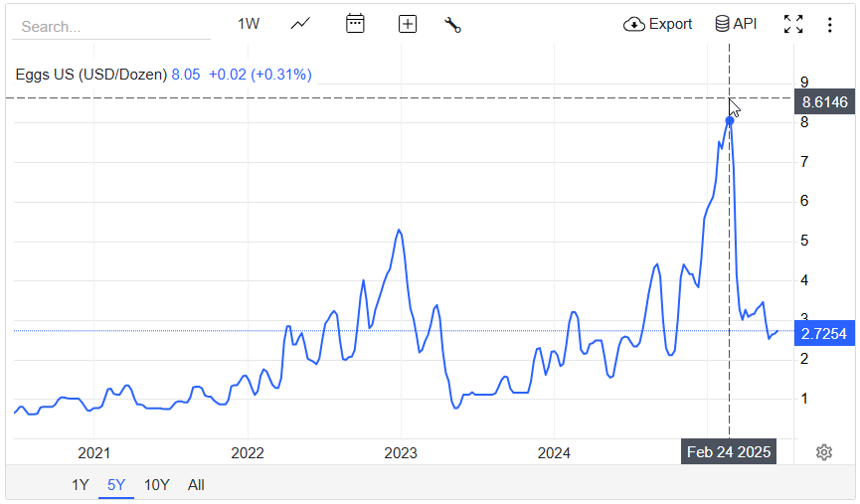Open the calendar date range picker
The image size is (860, 504).
pos(355,24)
